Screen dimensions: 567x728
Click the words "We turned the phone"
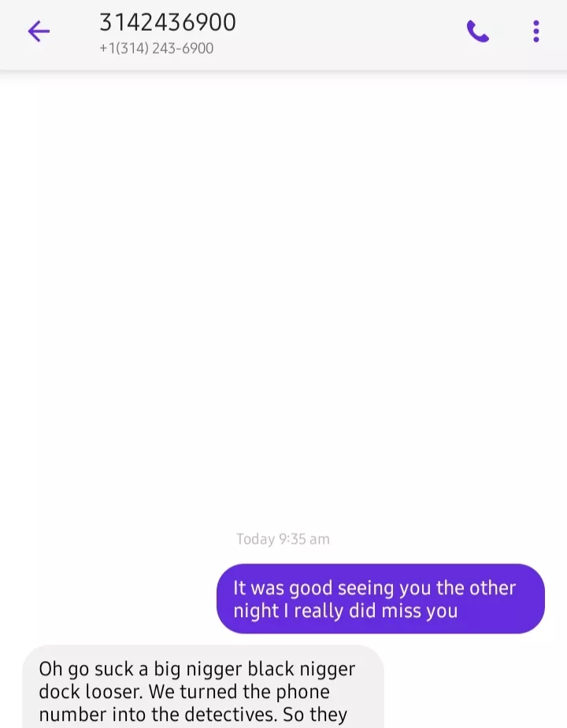pos(239,691)
